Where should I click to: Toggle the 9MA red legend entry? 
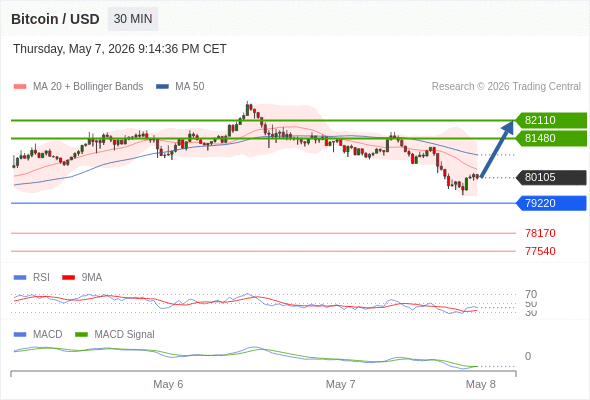82,277
